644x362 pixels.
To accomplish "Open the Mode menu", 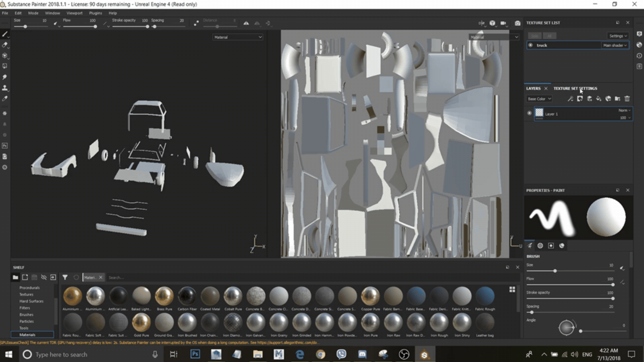I will [x=33, y=13].
